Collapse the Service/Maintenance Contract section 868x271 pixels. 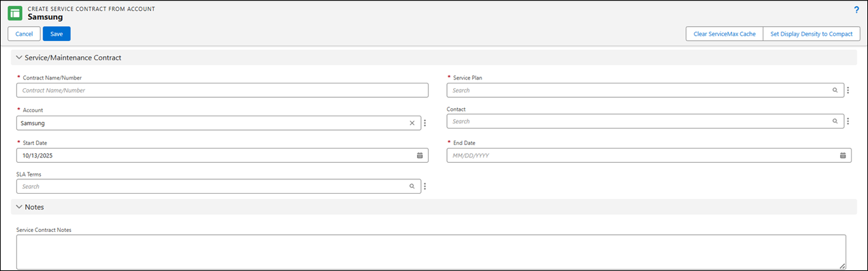(19, 57)
